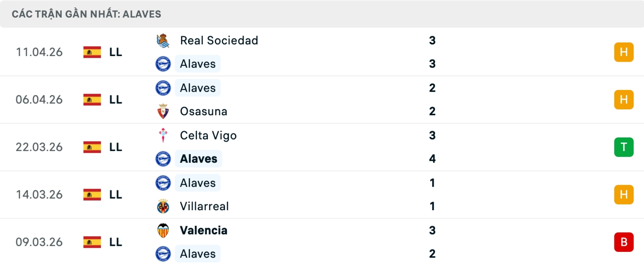Click the 14.03.26 match date
The width and height of the screenshot is (644, 266).
[39, 194]
